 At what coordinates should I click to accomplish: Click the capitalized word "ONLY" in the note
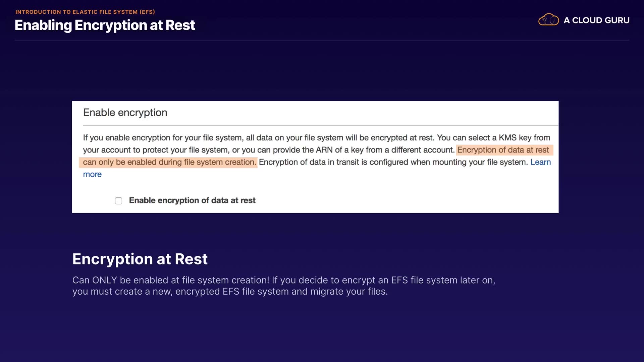[x=105, y=280]
